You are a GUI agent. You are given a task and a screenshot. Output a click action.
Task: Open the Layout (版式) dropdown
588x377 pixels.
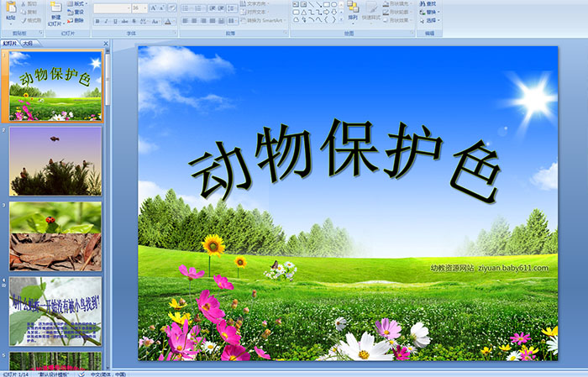click(x=77, y=3)
